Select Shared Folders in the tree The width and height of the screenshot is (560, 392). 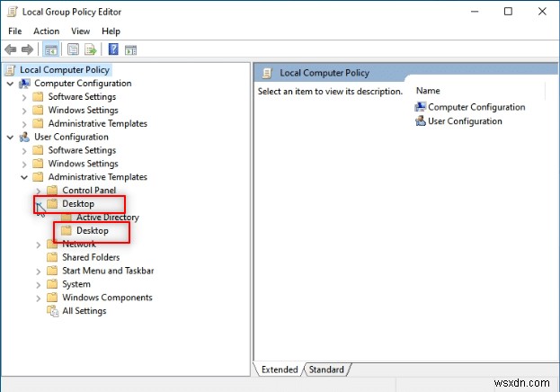91,257
